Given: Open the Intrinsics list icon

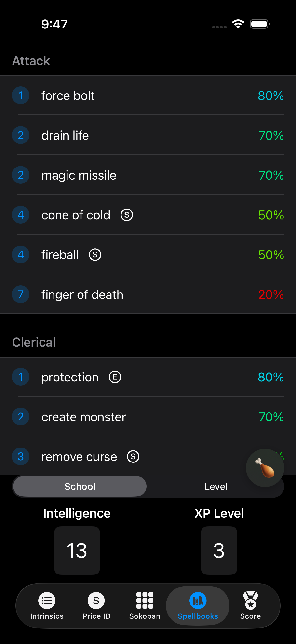Looking at the screenshot, I should point(47,600).
